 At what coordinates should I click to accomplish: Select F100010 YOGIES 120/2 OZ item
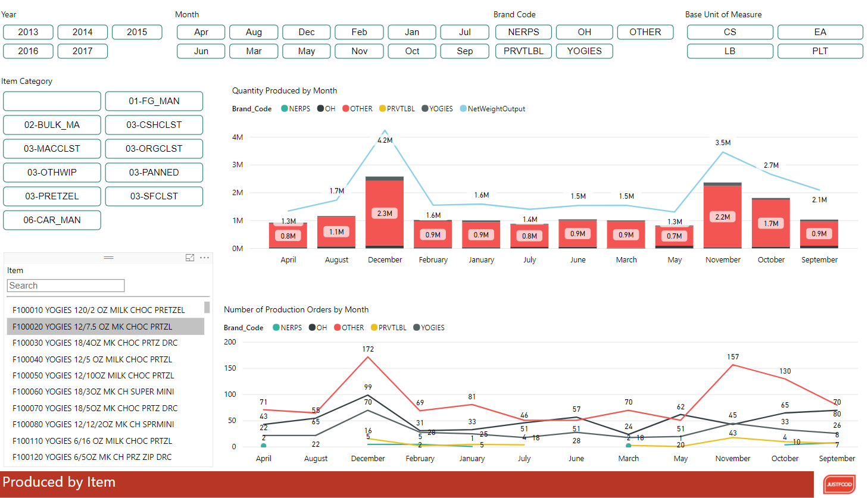[99, 310]
